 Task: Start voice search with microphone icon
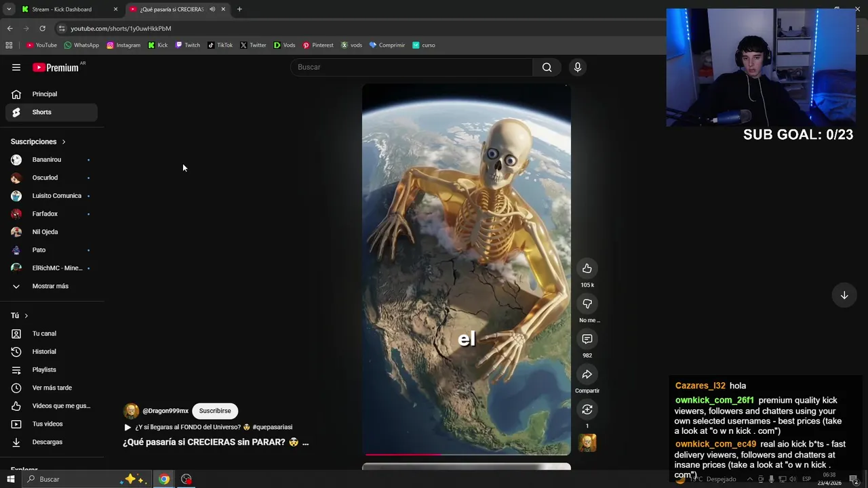click(578, 67)
